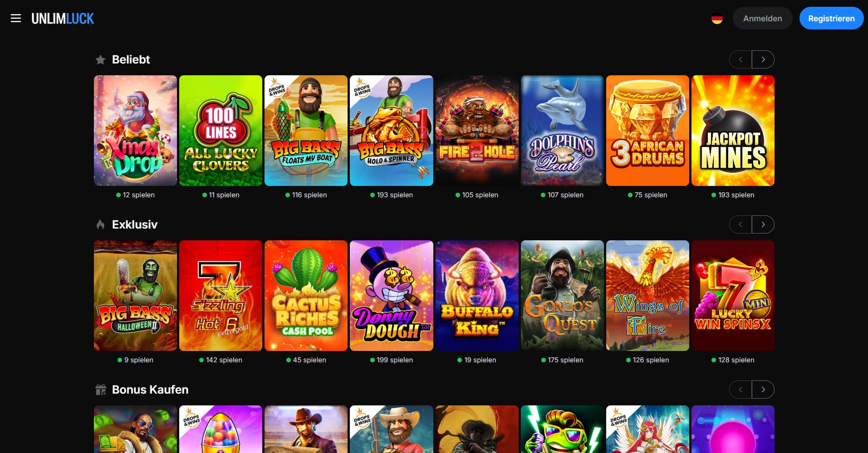Go back in the Exklusiv carousel
The width and height of the screenshot is (868, 453).
coord(740,224)
